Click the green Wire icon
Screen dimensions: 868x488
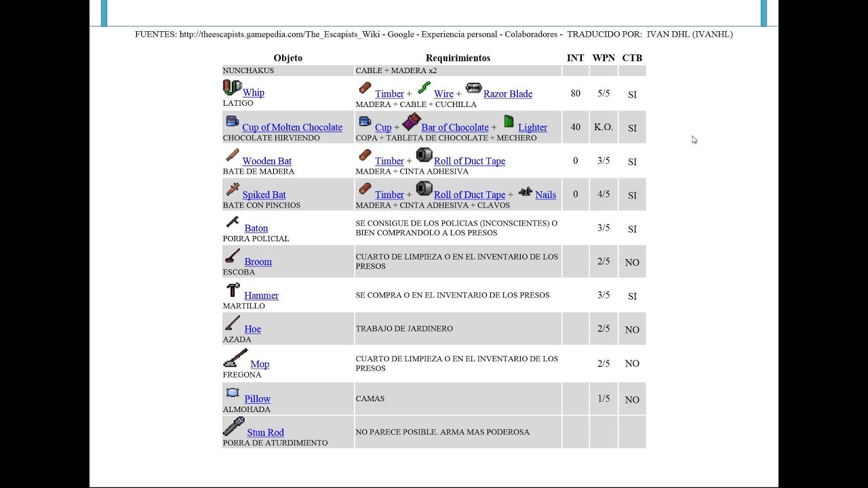pyautogui.click(x=424, y=87)
